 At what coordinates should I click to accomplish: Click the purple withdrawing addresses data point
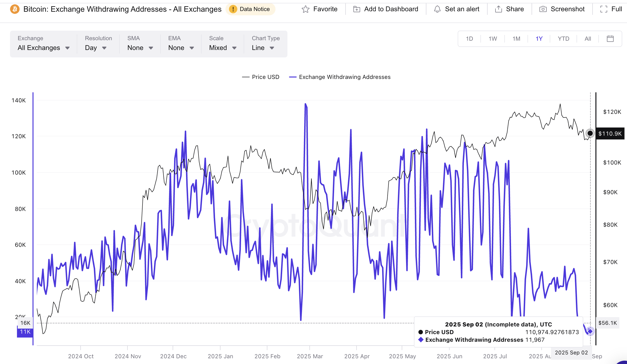[590, 331]
